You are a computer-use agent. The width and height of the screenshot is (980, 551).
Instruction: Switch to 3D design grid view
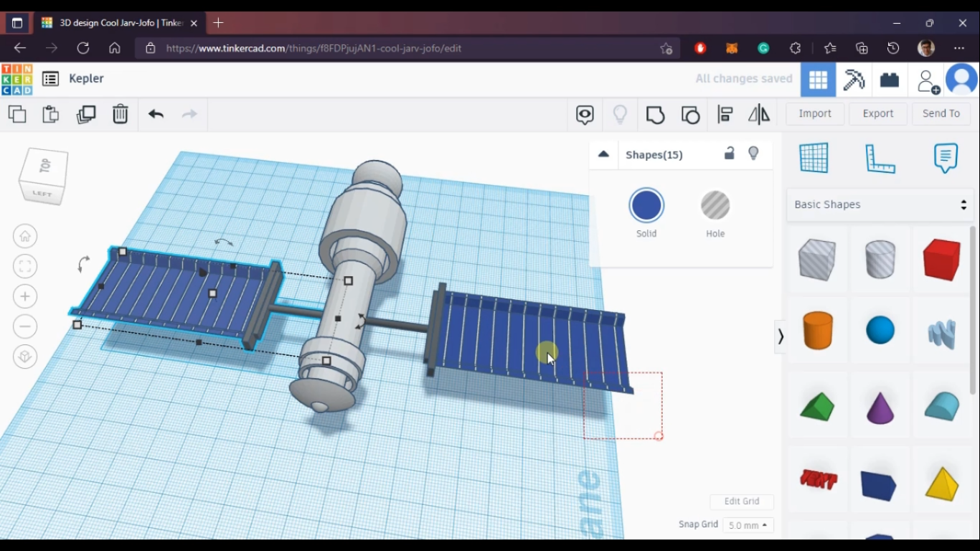click(819, 80)
